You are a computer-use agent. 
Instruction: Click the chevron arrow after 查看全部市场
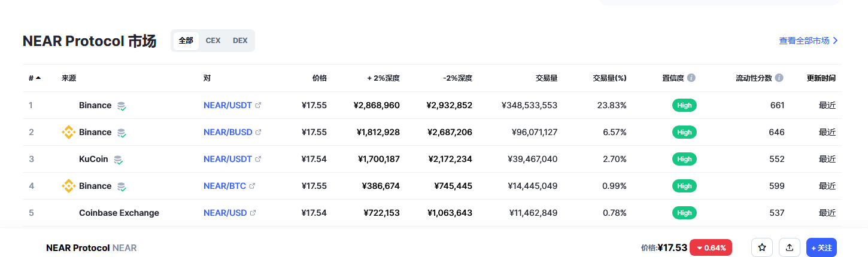pos(836,41)
